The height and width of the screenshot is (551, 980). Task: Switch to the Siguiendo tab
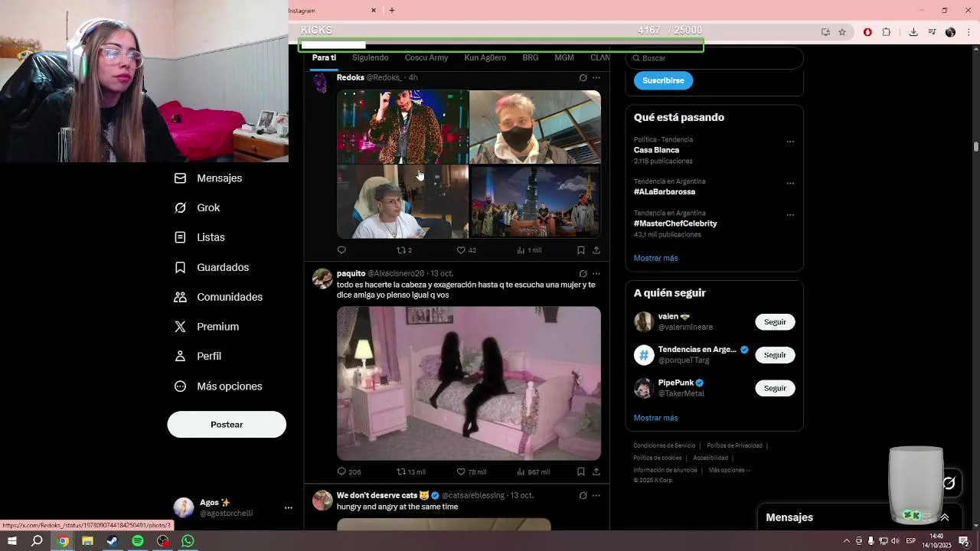pyautogui.click(x=370, y=58)
